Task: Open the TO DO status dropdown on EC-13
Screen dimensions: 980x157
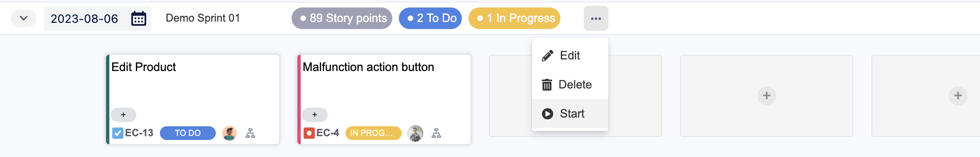Action: point(188,133)
